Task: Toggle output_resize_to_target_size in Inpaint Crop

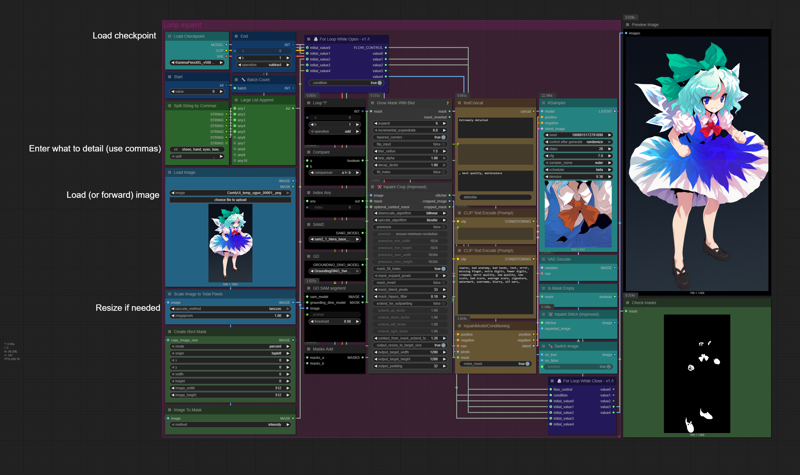Action: pos(410,345)
